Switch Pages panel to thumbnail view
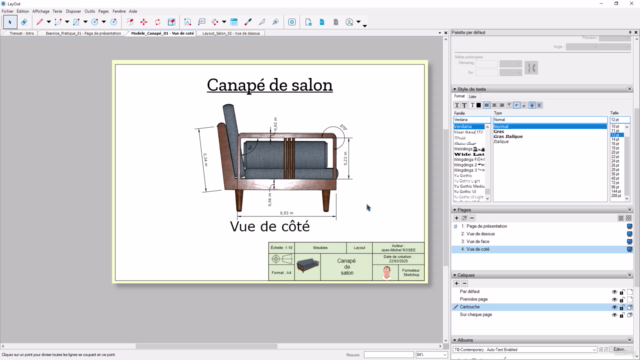Viewport: 640px width, 360px height. pyautogui.click(x=629, y=218)
